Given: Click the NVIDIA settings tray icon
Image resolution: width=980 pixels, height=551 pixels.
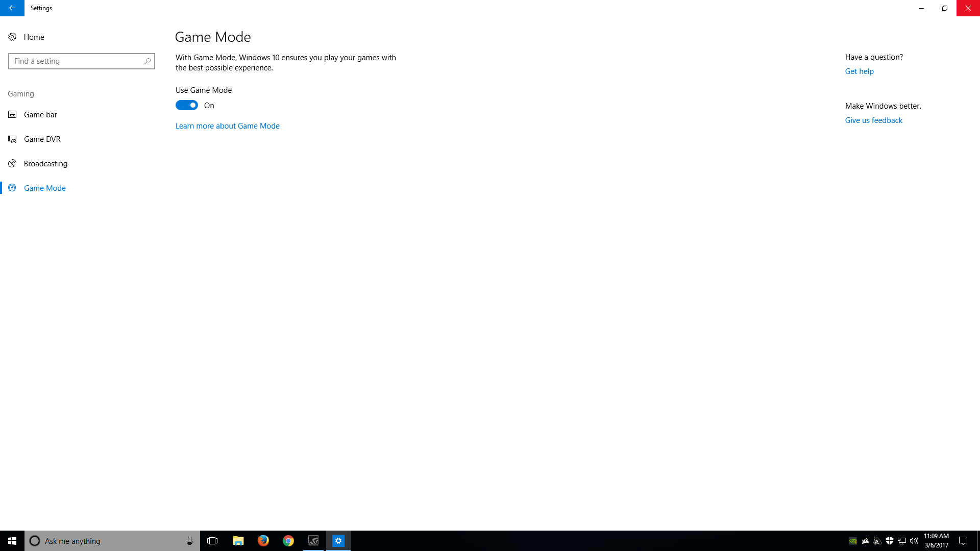Looking at the screenshot, I should [x=853, y=541].
